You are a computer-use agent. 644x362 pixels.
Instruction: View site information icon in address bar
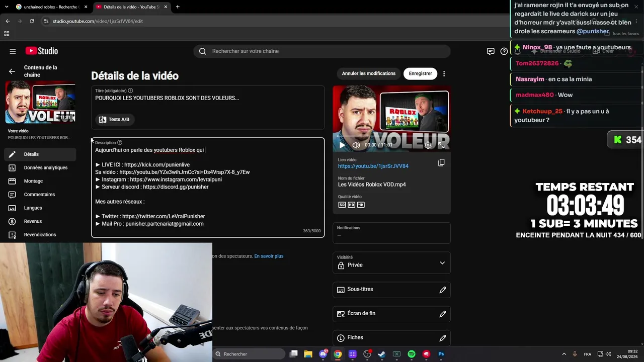click(x=46, y=21)
